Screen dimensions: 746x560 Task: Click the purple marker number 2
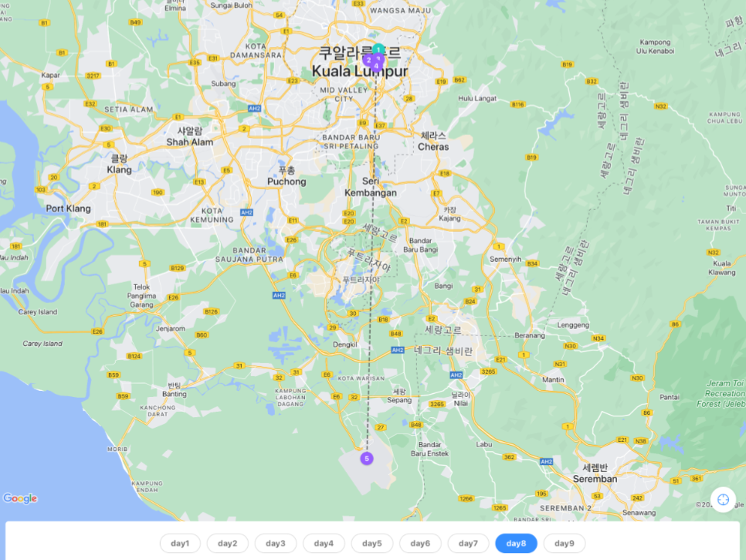point(368,60)
